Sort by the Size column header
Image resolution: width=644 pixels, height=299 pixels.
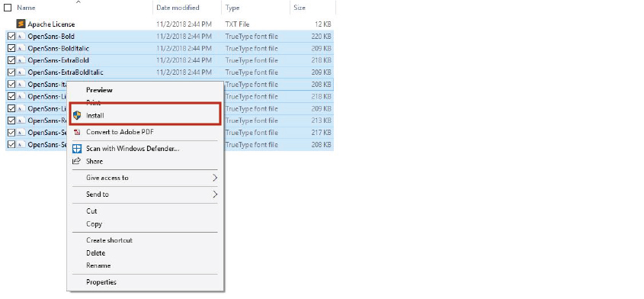click(300, 8)
